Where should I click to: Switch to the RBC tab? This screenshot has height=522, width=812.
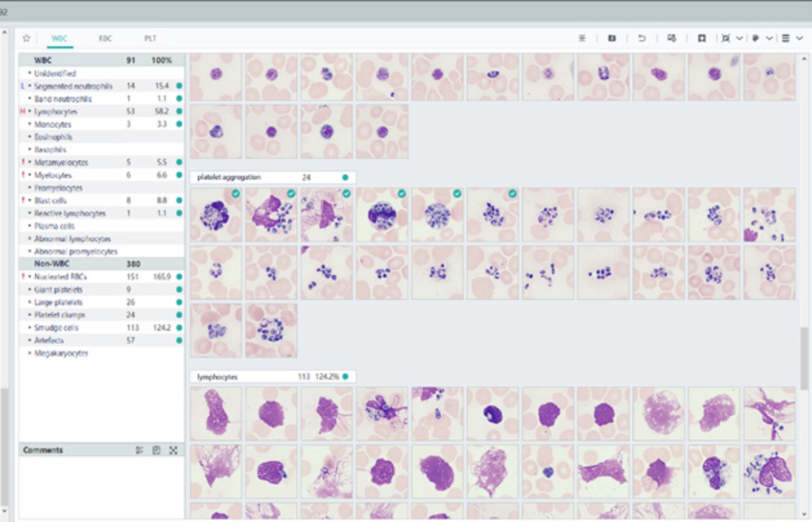[x=105, y=38]
